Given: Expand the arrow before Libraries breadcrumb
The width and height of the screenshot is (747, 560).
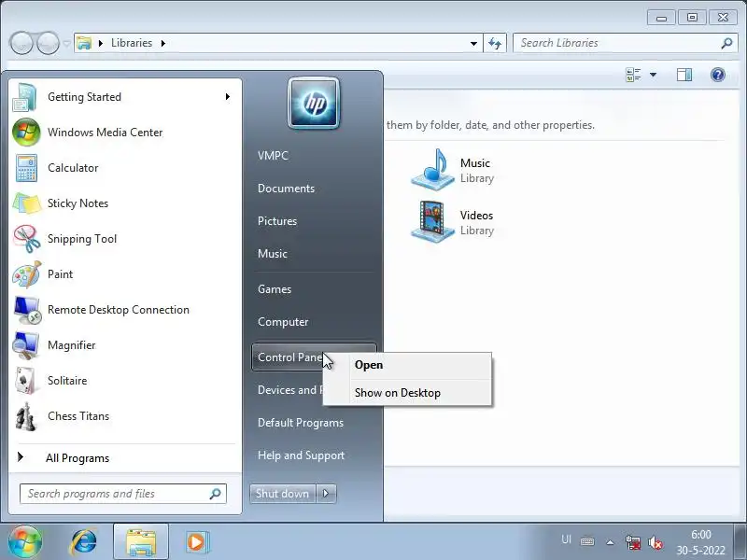Looking at the screenshot, I should (x=101, y=43).
